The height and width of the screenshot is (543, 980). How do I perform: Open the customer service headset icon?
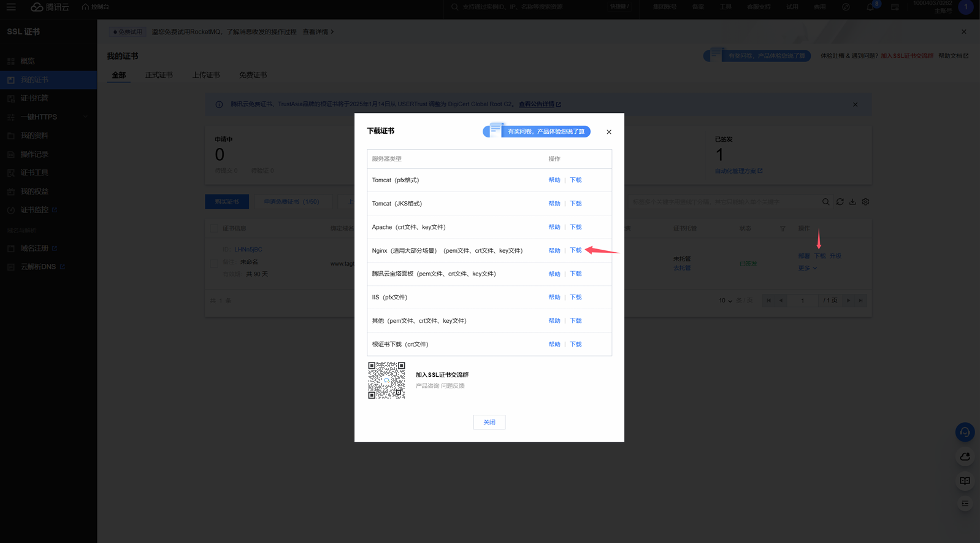point(965,432)
